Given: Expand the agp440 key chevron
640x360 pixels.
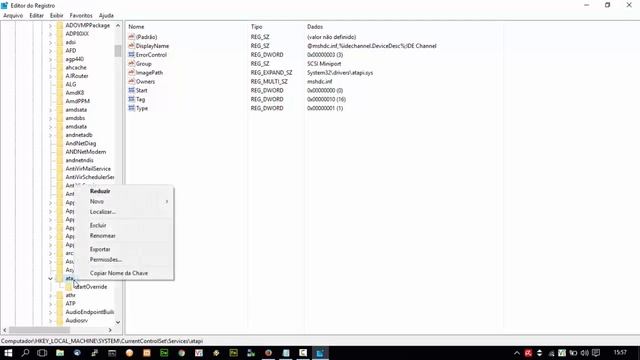Looking at the screenshot, I should [50, 59].
